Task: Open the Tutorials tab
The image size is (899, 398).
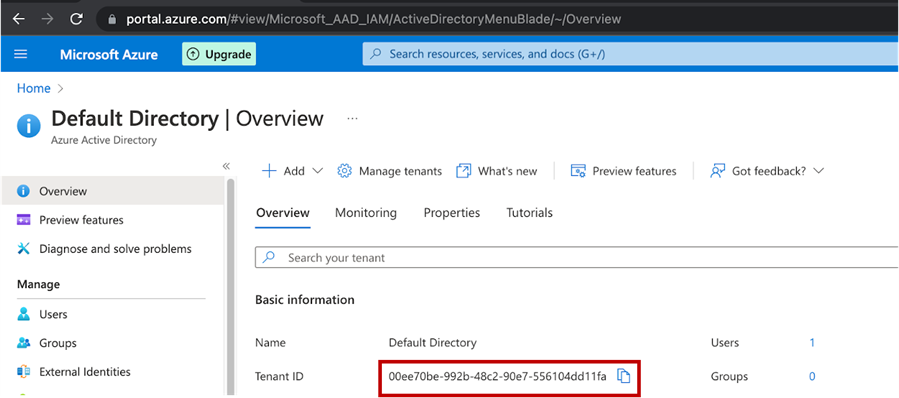Action: (529, 213)
